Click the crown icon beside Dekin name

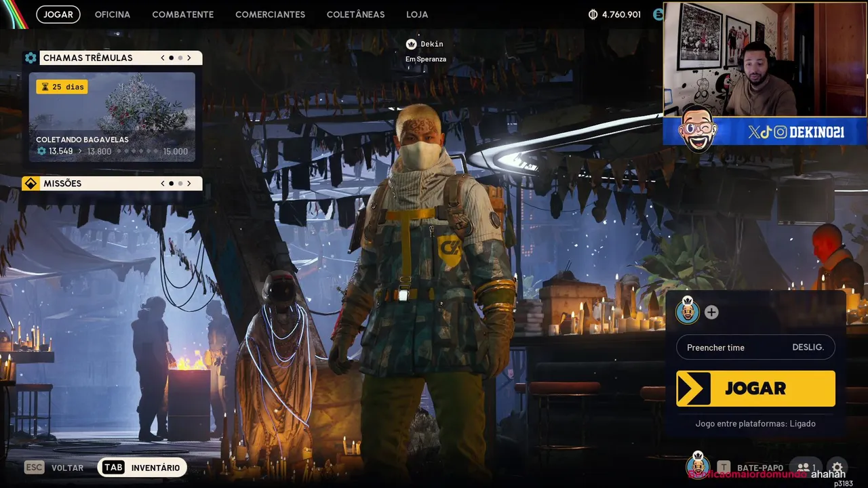[411, 44]
